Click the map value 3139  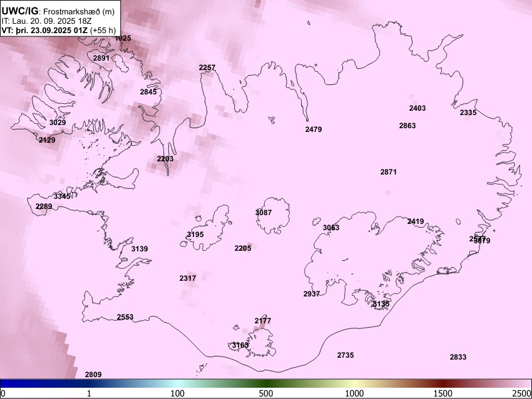coord(140,249)
